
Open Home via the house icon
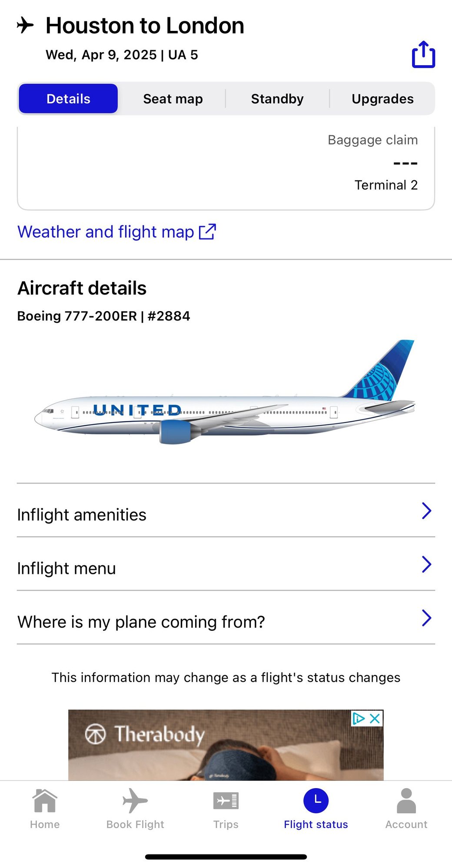tap(45, 801)
